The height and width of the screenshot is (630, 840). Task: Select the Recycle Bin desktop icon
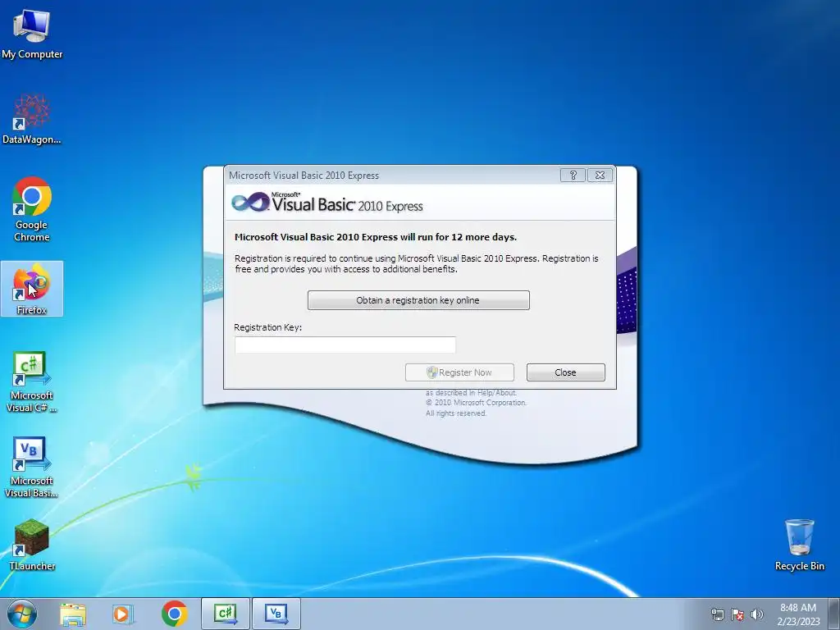point(799,545)
